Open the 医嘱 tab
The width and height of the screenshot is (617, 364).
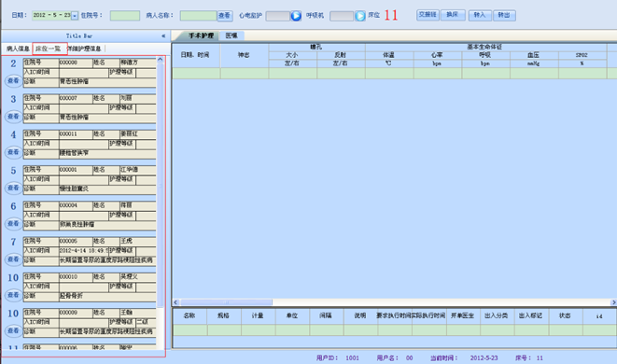(x=231, y=35)
